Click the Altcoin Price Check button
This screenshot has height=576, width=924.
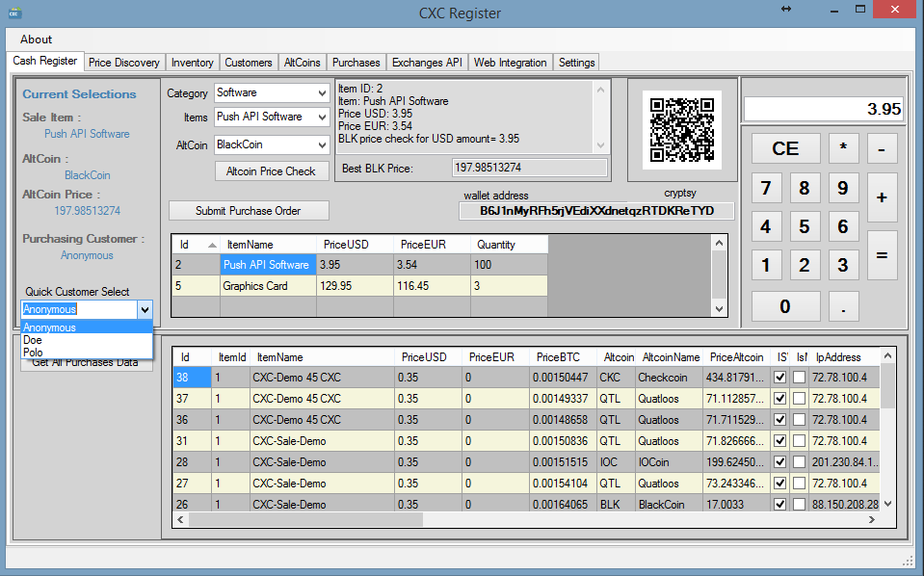tap(272, 171)
